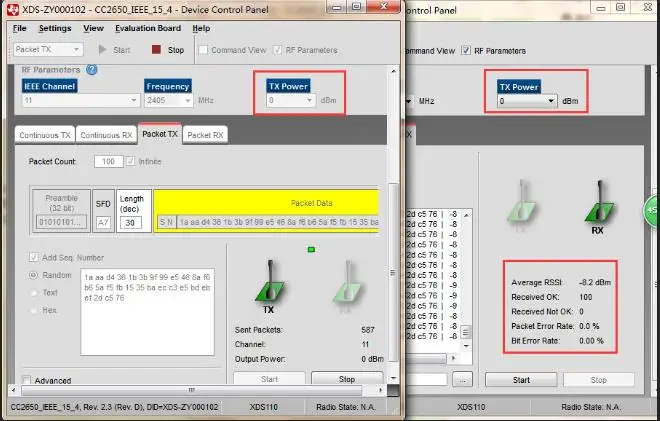
Task: Click the 'Bit Error Rate:' 0.00 % value
Action: coord(591,341)
